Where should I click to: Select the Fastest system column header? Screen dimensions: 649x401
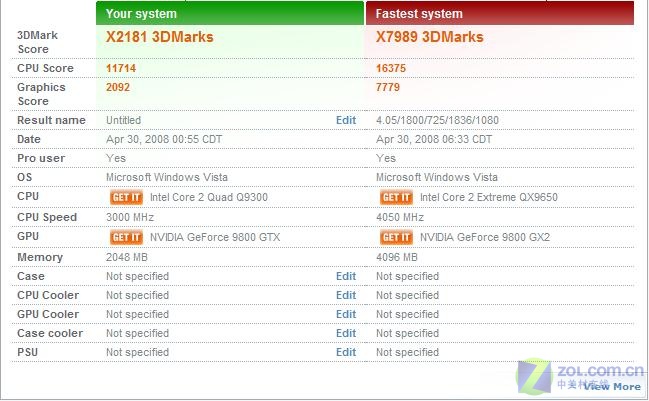(500, 13)
